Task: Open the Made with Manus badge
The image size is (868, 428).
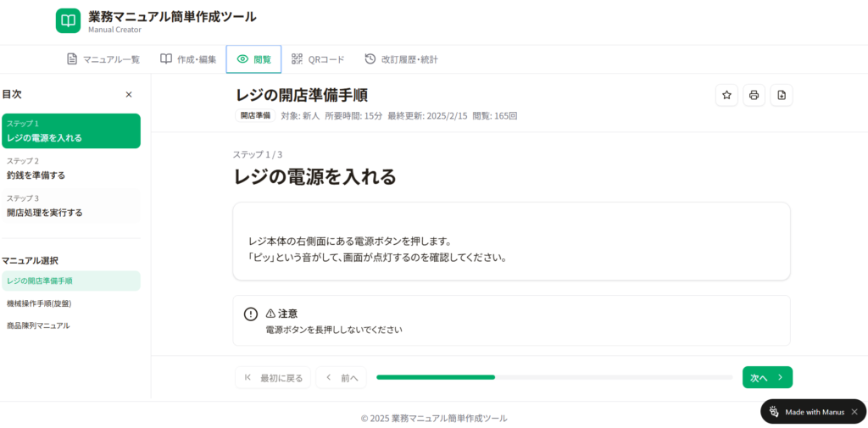Action: click(x=806, y=412)
